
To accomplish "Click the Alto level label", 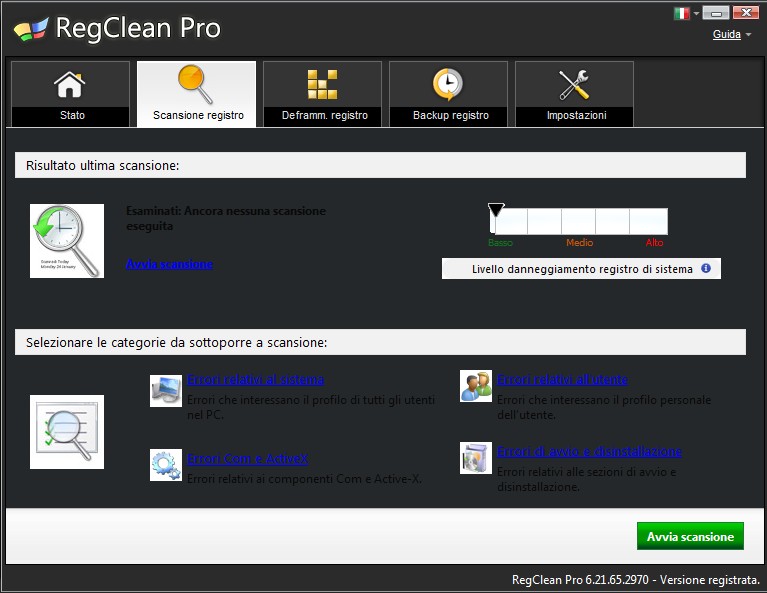I will (x=654, y=243).
